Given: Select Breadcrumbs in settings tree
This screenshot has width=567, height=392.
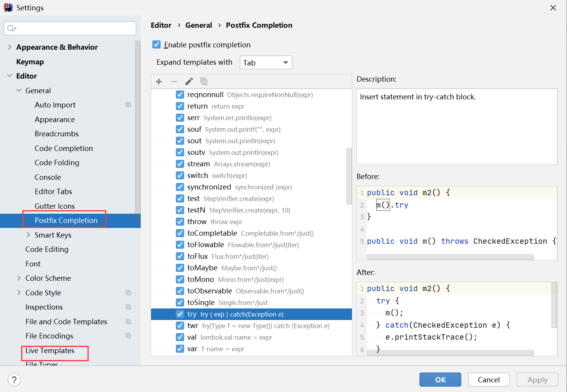Looking at the screenshot, I should coord(57,134).
